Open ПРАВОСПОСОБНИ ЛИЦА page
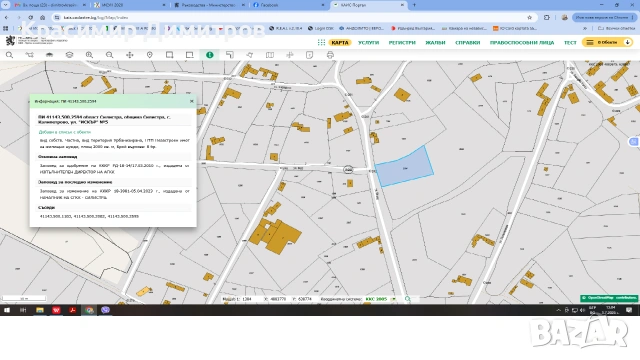This screenshot has height=360, width=640. click(522, 42)
